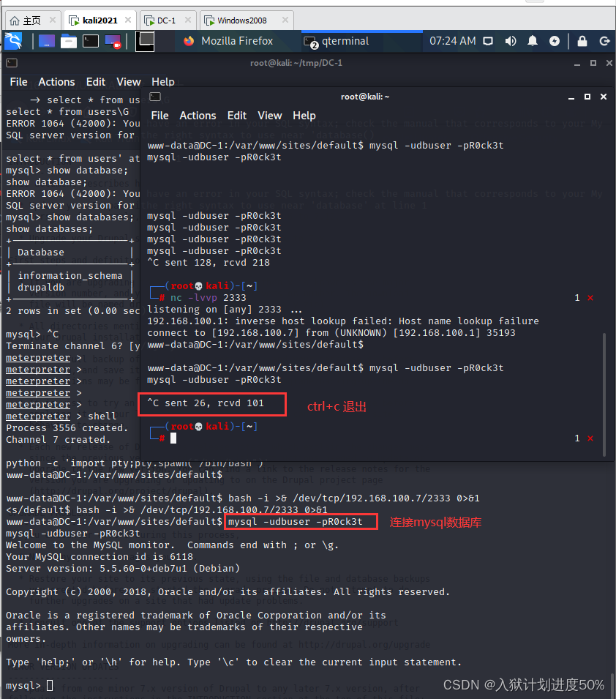Close the back DC-1 terminal window
Screen dimensions: 616x699
pos(609,63)
